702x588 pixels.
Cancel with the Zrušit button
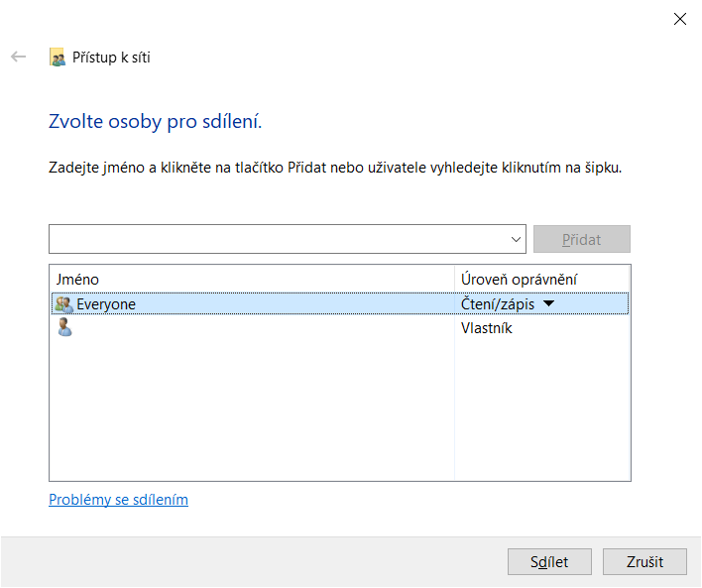[644, 561]
